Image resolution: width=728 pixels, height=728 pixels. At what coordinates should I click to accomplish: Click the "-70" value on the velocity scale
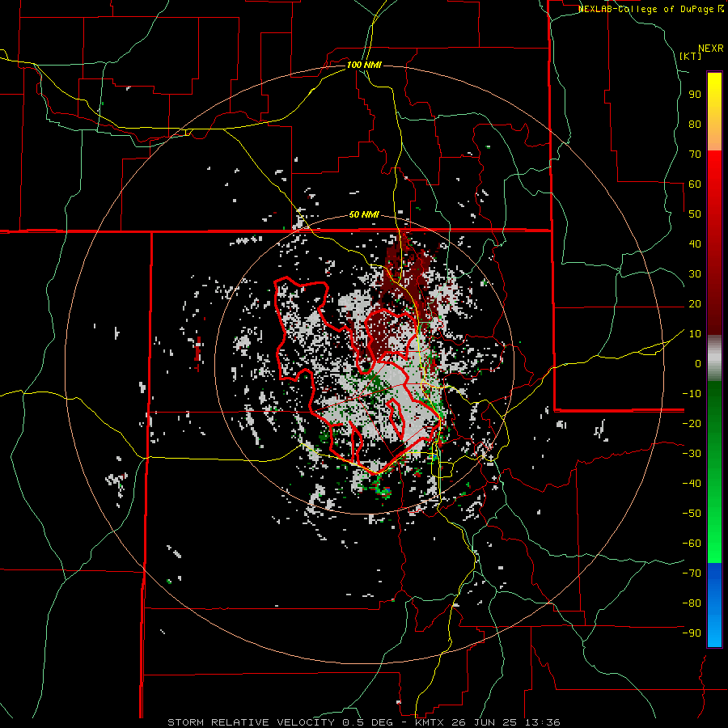click(x=692, y=573)
